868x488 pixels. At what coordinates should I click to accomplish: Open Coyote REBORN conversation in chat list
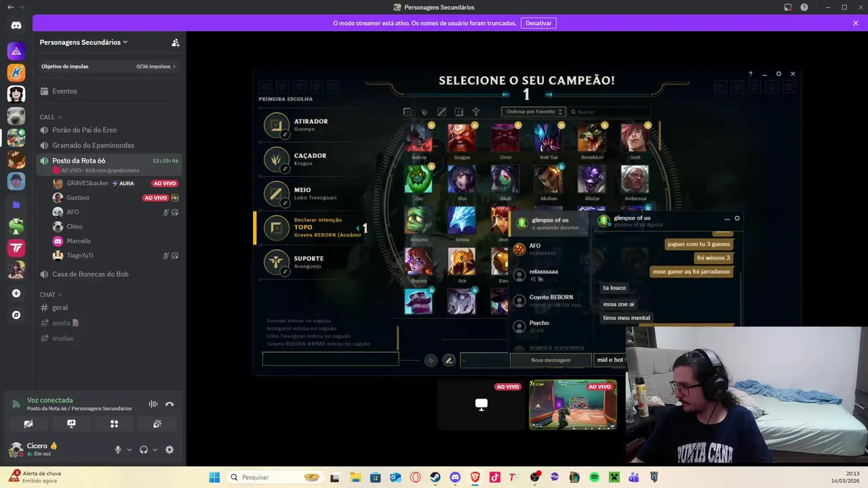[550, 300]
